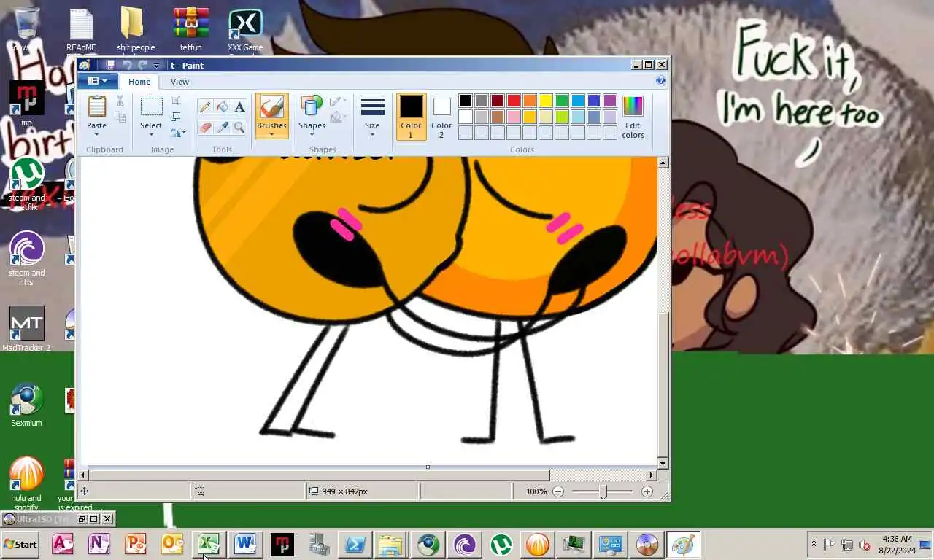Select the Fill with color bucket tool
The image size is (934, 560).
coord(223,107)
